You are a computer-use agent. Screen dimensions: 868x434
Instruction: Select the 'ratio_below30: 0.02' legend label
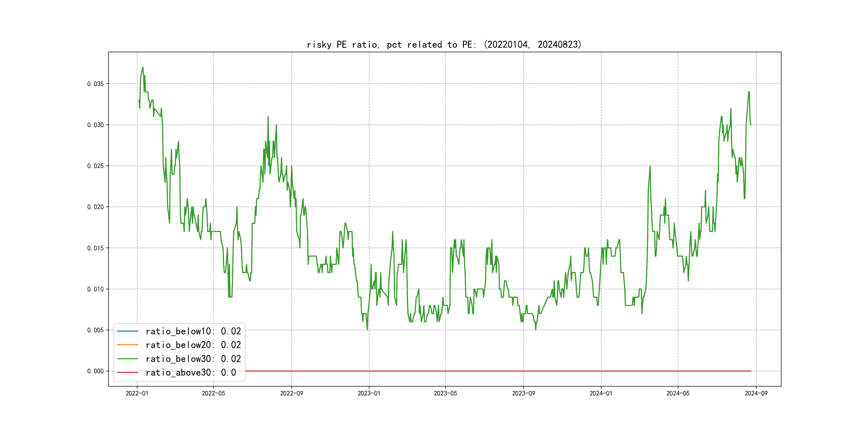tap(193, 359)
